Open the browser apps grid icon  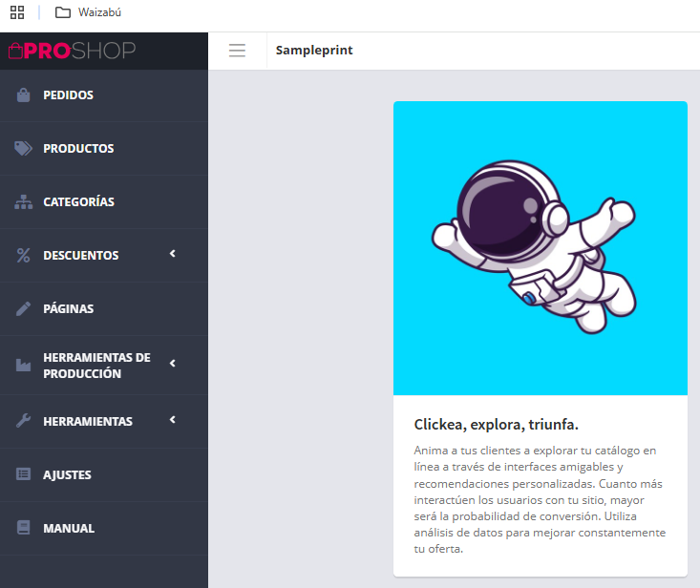click(x=17, y=12)
